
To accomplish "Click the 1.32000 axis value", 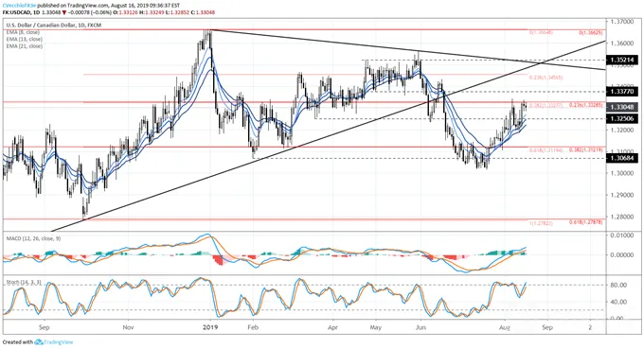I will tap(622, 130).
